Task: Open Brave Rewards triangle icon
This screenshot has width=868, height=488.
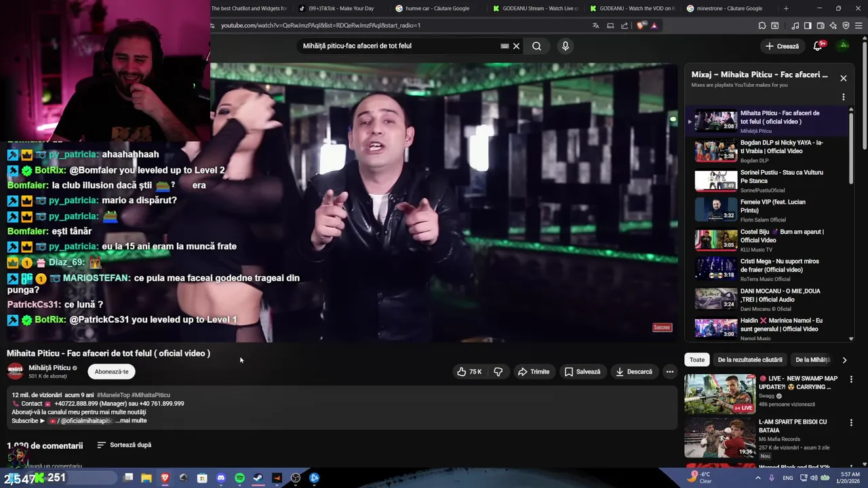Action: point(654,26)
